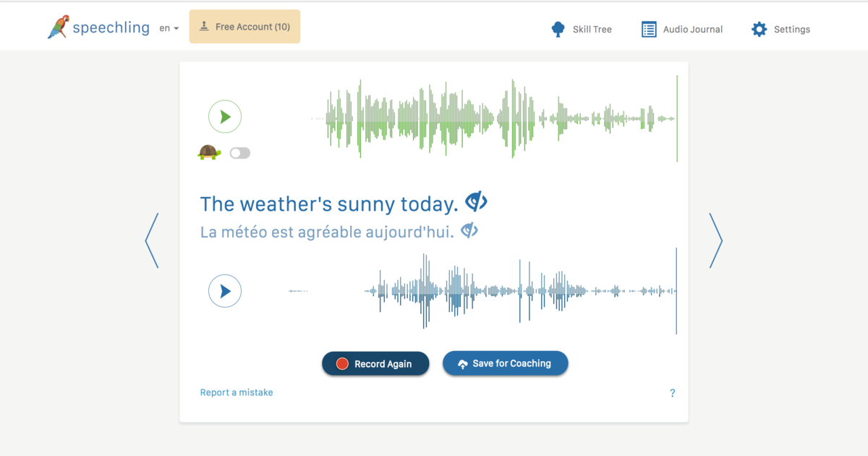Click the account person icon
Viewport: 868px width, 456px height.
(x=204, y=26)
